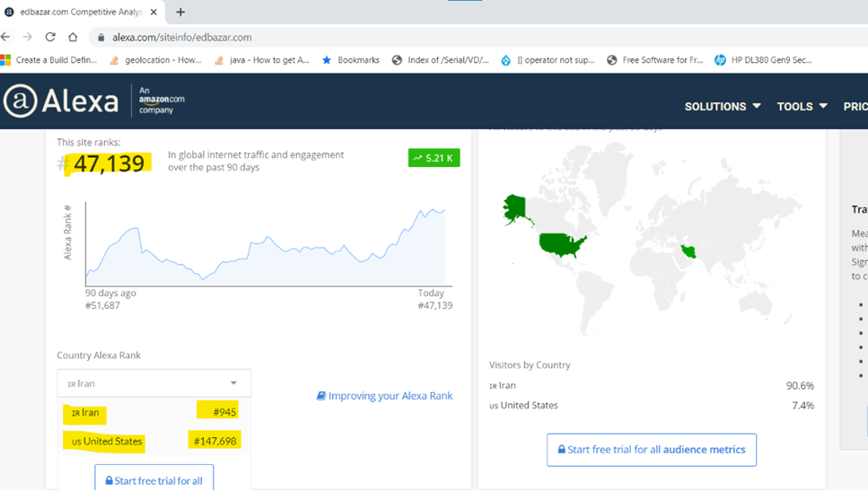Open the SOLUTIONS menu

tap(723, 106)
